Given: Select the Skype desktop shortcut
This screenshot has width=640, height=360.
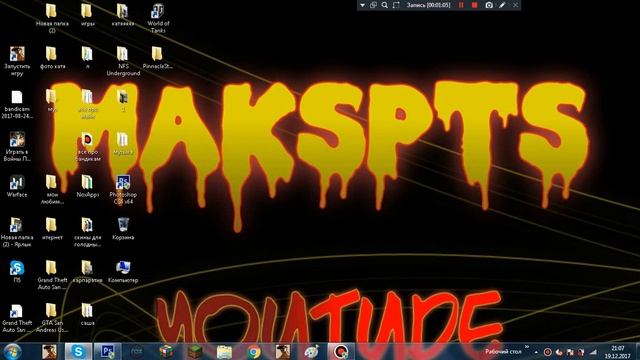Looking at the screenshot, I should (17, 271).
